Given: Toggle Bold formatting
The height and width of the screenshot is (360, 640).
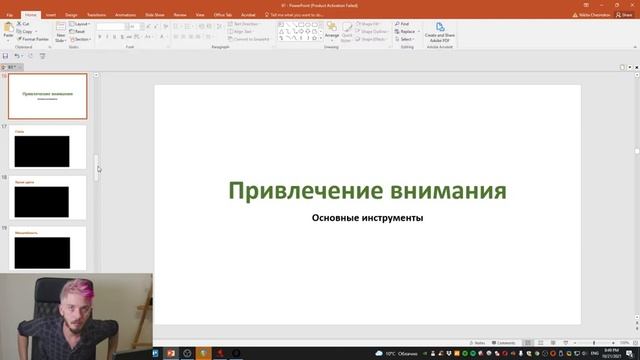Looking at the screenshot, I should coord(99,37).
